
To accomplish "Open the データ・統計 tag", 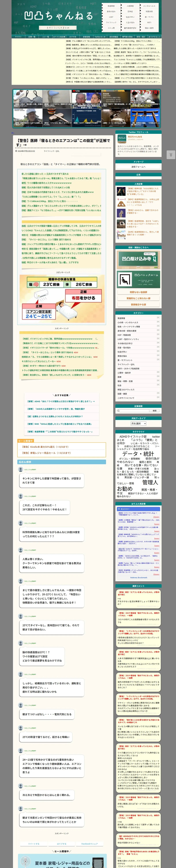I will (x=138, y=454).
